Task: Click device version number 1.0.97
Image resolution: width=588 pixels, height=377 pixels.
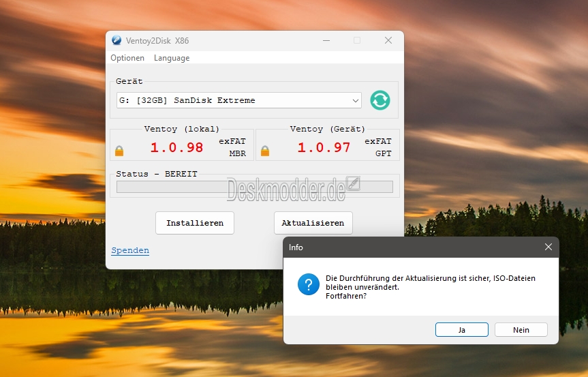Action: pyautogui.click(x=324, y=147)
